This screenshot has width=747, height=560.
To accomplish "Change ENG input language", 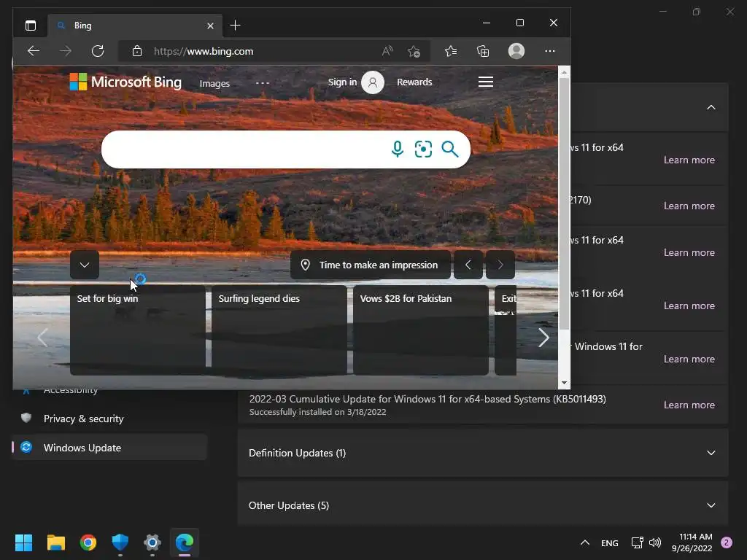I will click(x=609, y=542).
